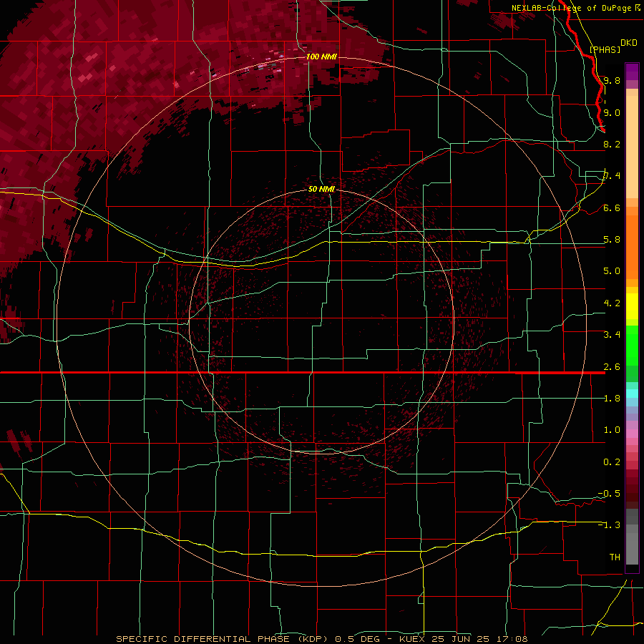Click the yellow segment of the color bar
The image size is (644, 644).
[632, 306]
